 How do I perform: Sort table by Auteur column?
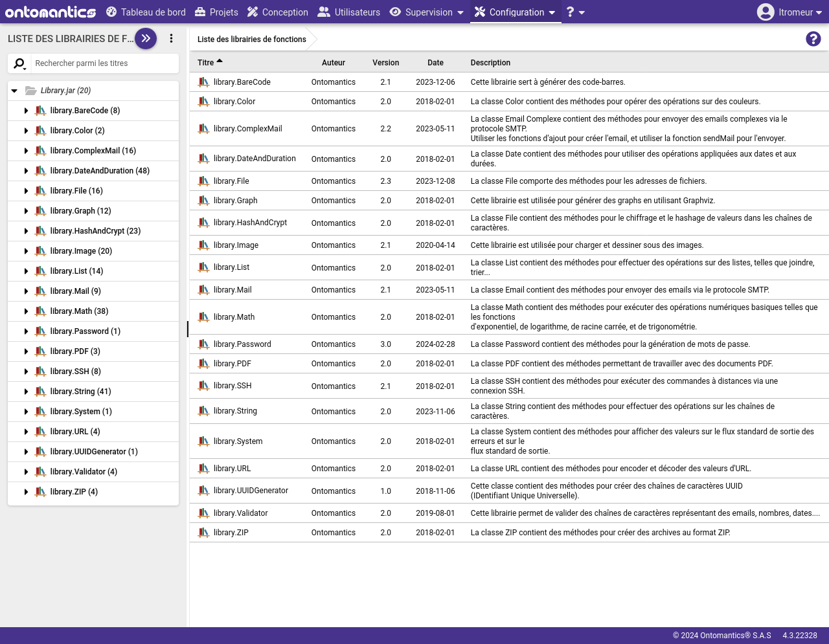(x=334, y=63)
